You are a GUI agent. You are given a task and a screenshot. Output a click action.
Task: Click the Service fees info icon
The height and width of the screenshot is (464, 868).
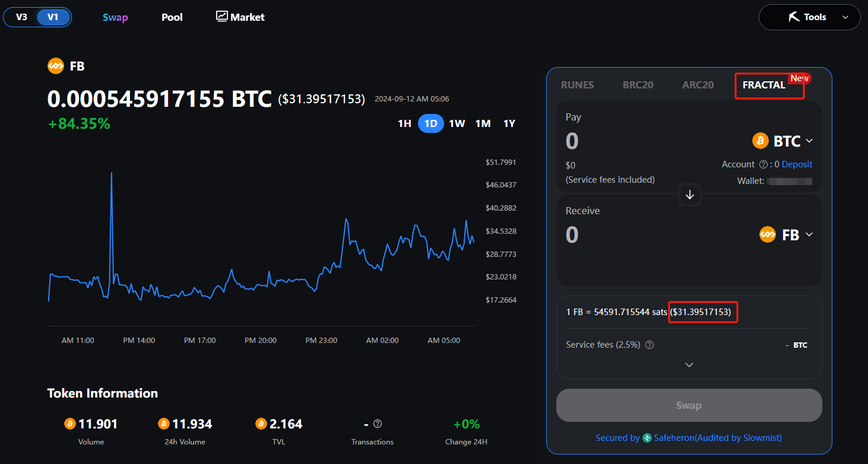pos(650,345)
